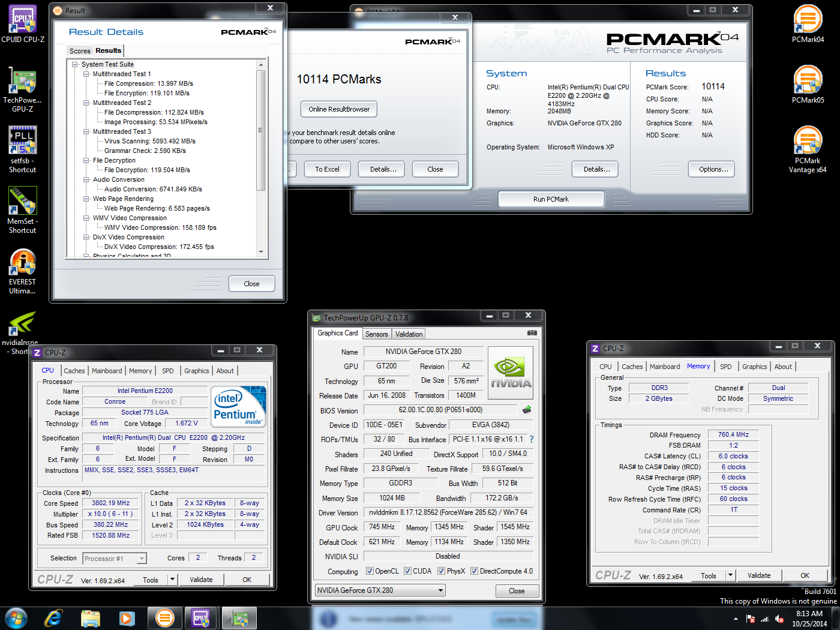Open the EVEREST Ultimate desktop icon
The width and height of the screenshot is (840, 630).
(x=22, y=271)
